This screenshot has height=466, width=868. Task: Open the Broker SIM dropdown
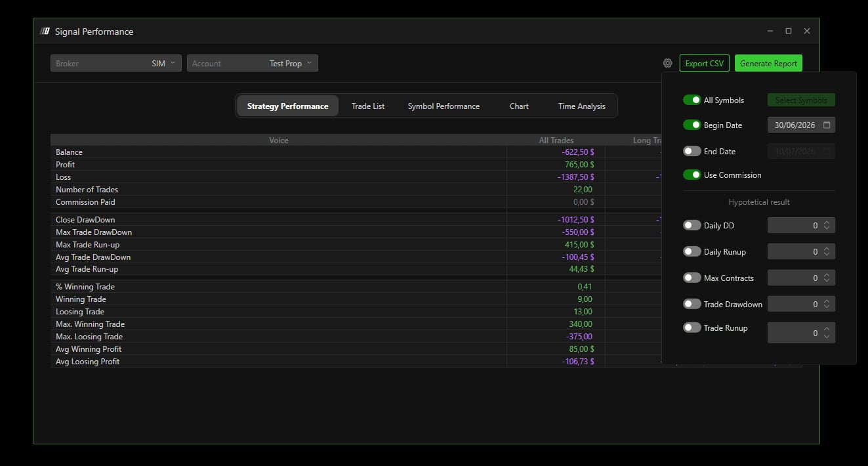(x=116, y=63)
